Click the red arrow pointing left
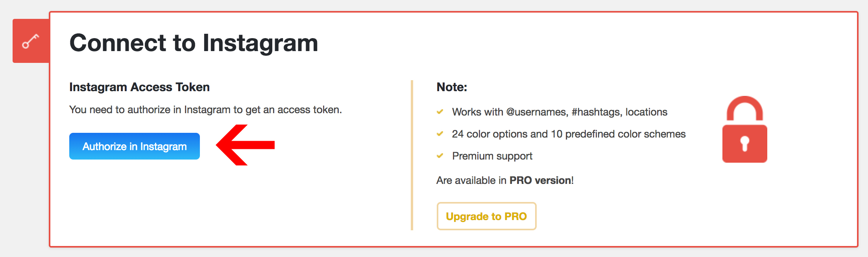868x257 pixels. [245, 145]
